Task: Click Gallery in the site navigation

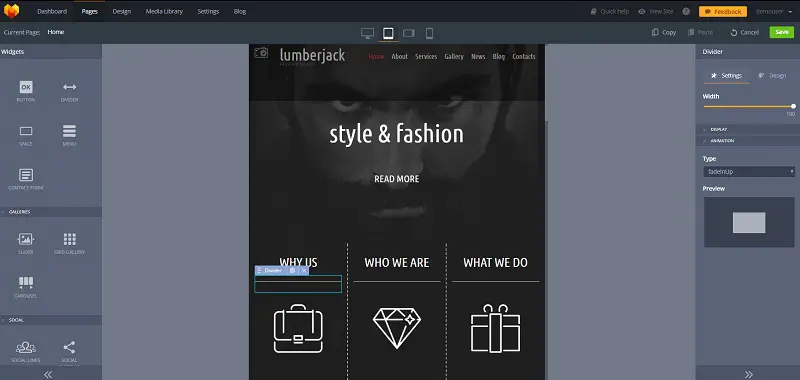Action: point(454,57)
